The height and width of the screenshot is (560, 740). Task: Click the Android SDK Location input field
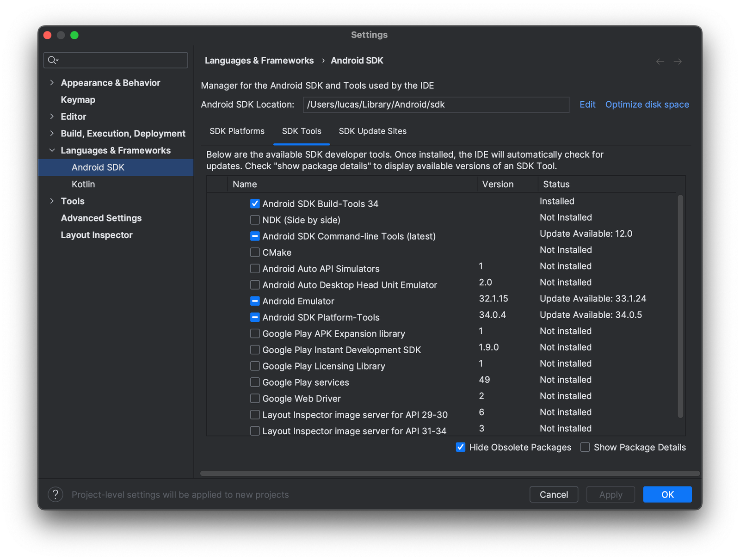click(435, 105)
